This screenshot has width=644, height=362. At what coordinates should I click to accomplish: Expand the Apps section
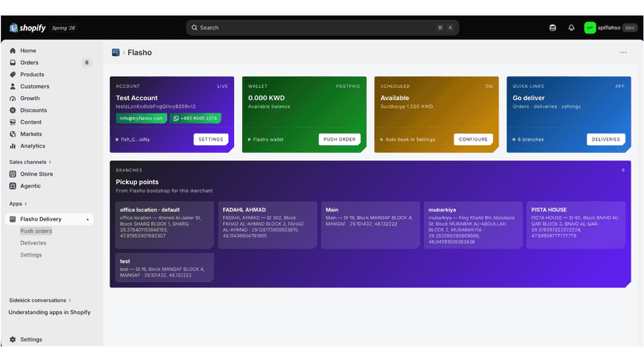coord(18,204)
